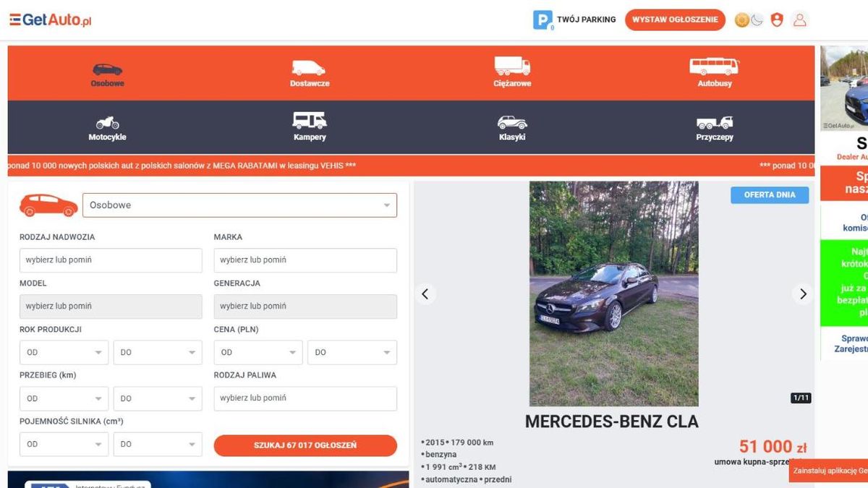868x488 pixels.
Task: Open the GetAuto.pl logo homepage
Action: coord(51,20)
